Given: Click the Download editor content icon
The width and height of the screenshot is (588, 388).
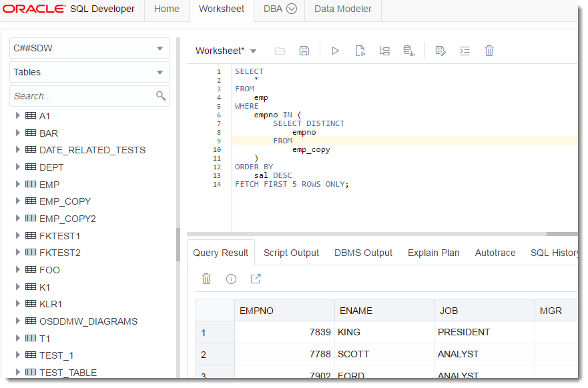Looking at the screenshot, I should pyautogui.click(x=440, y=51).
